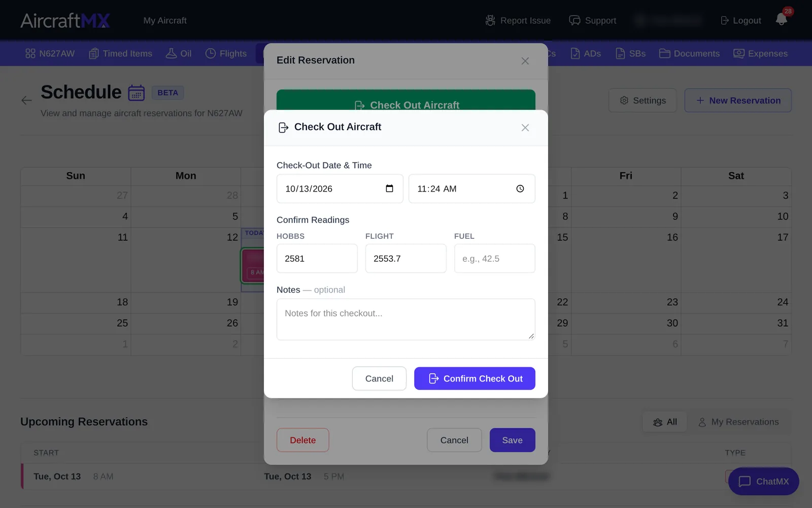
Task: Open the SBs tab
Action: 630,53
